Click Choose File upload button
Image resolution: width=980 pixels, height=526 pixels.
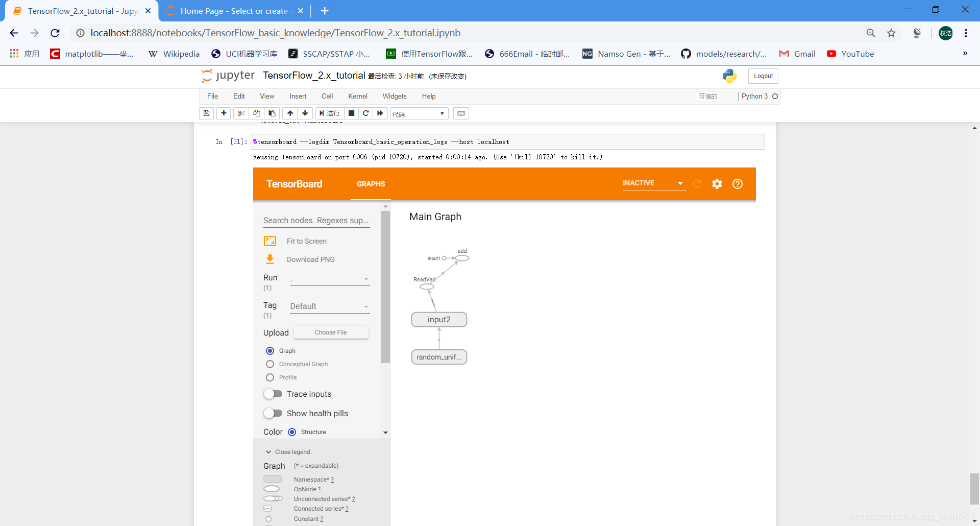331,332
